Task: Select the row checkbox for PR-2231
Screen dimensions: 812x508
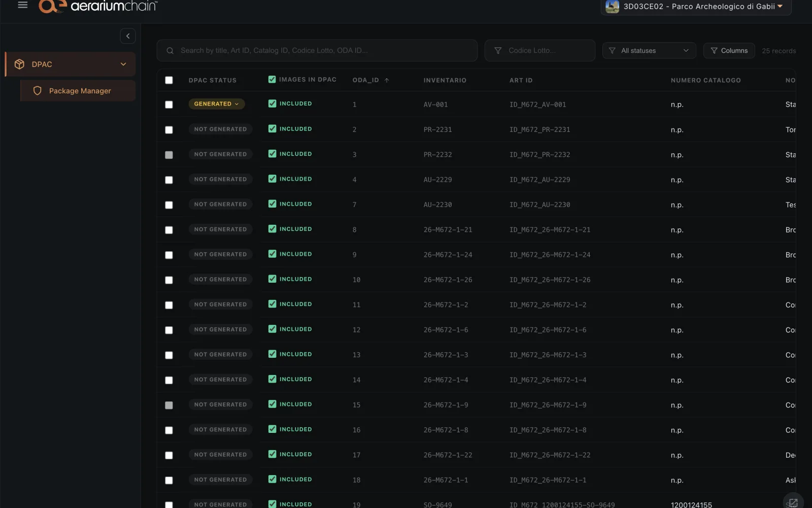Action: click(x=169, y=130)
